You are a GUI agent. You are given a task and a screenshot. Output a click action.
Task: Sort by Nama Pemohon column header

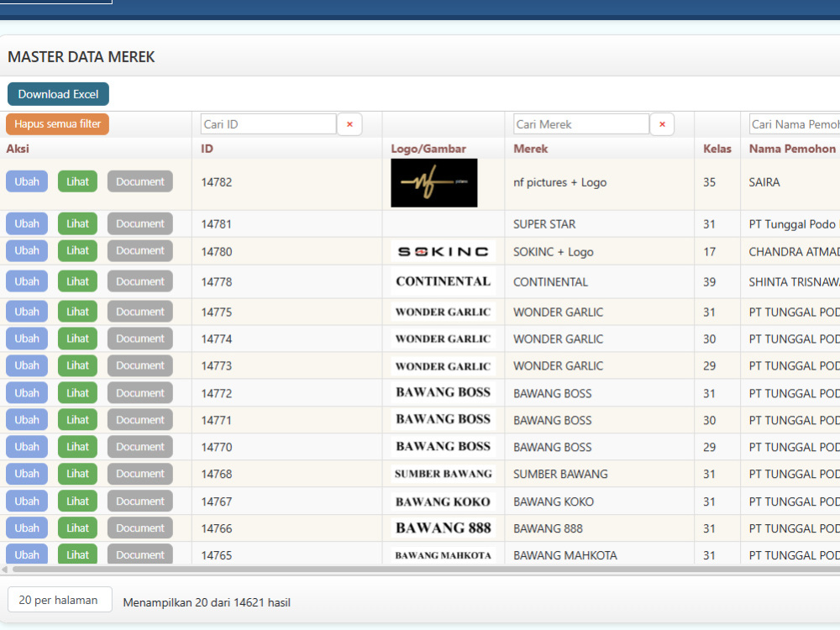(792, 149)
